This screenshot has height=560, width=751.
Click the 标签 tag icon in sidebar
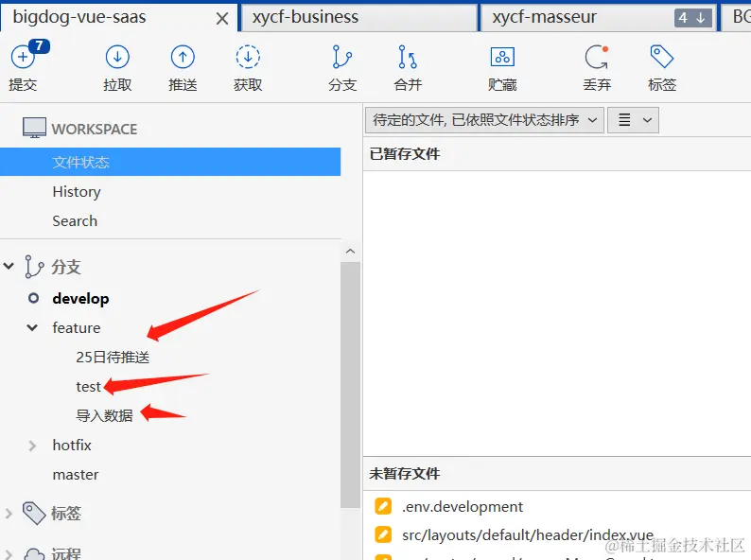34,513
